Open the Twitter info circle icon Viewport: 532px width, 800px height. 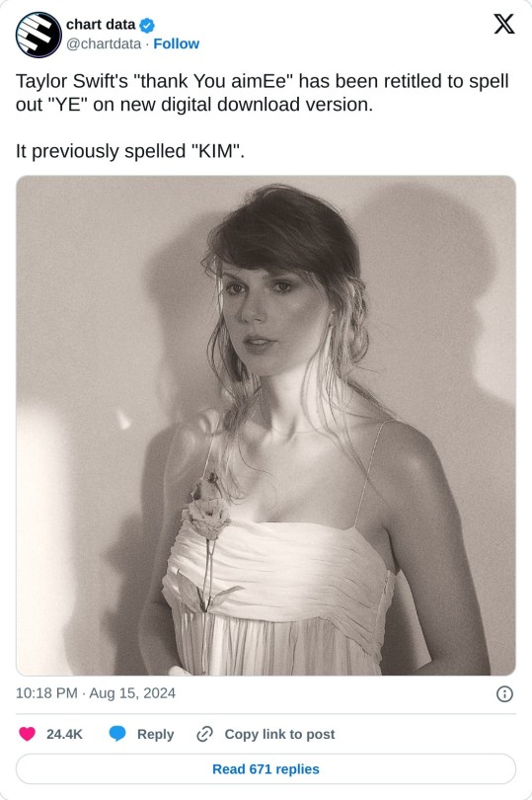[504, 694]
